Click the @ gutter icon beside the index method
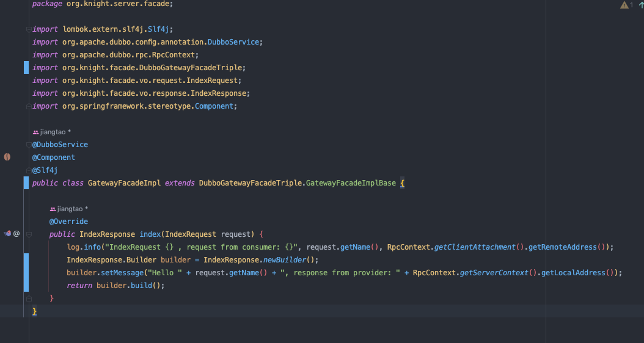This screenshot has width=644, height=343. coord(16,234)
